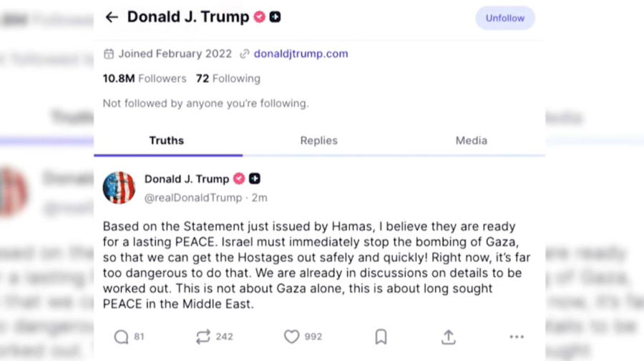Viewport: 644px width, 361px height.
Task: Switch to the Truths tab
Action: (x=167, y=140)
